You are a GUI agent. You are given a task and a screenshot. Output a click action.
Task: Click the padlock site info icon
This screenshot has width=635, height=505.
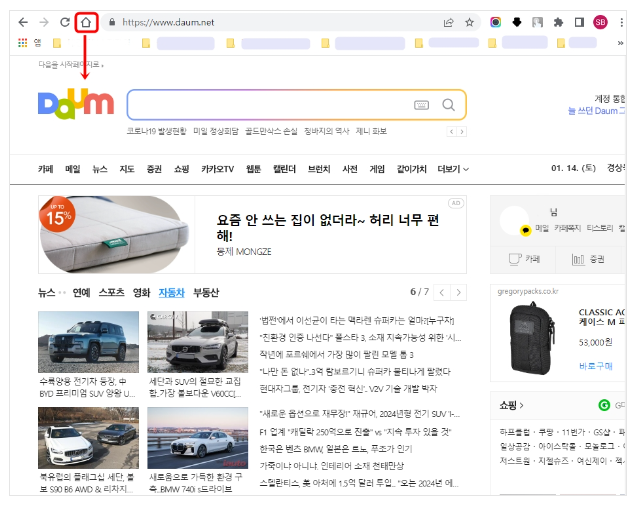(x=112, y=22)
